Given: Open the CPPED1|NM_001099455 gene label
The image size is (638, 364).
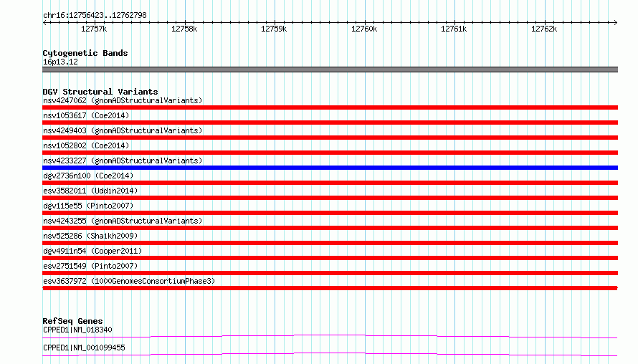Looking at the screenshot, I should 84,348.
